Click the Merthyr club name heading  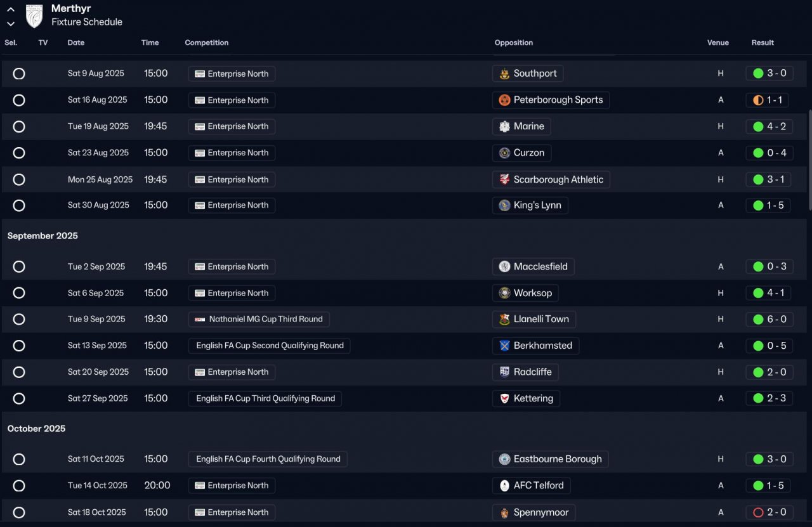(71, 8)
